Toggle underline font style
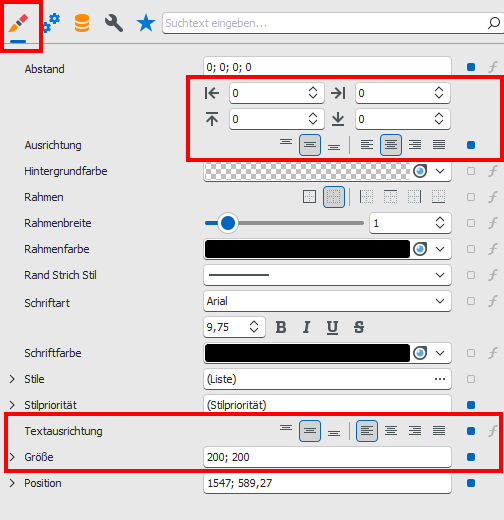504x520 pixels. 332,327
